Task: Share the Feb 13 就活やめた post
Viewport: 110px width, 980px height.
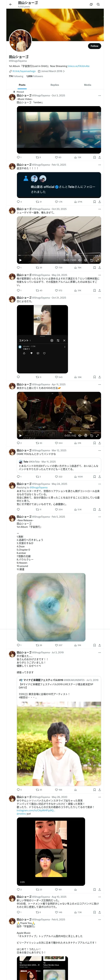Action: (99, 202)
